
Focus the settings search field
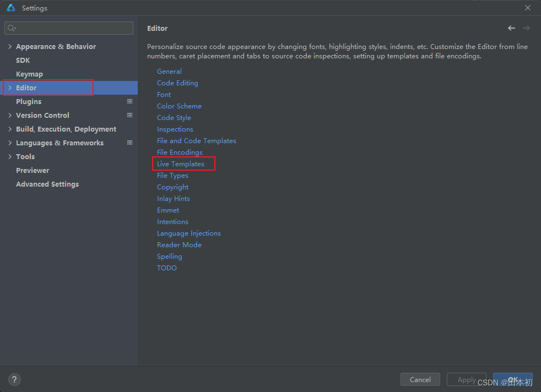69,28
